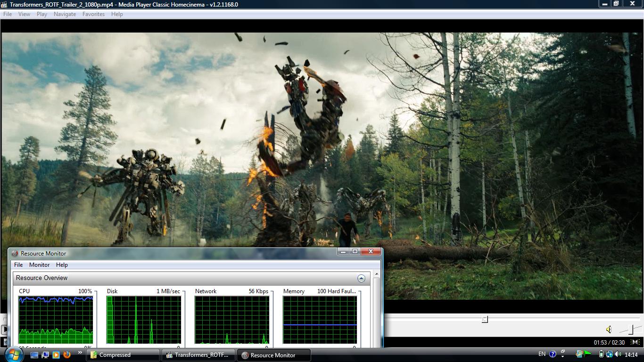Open the File menu in Media Player Classic
The height and width of the screenshot is (362, 644).
(x=8, y=14)
